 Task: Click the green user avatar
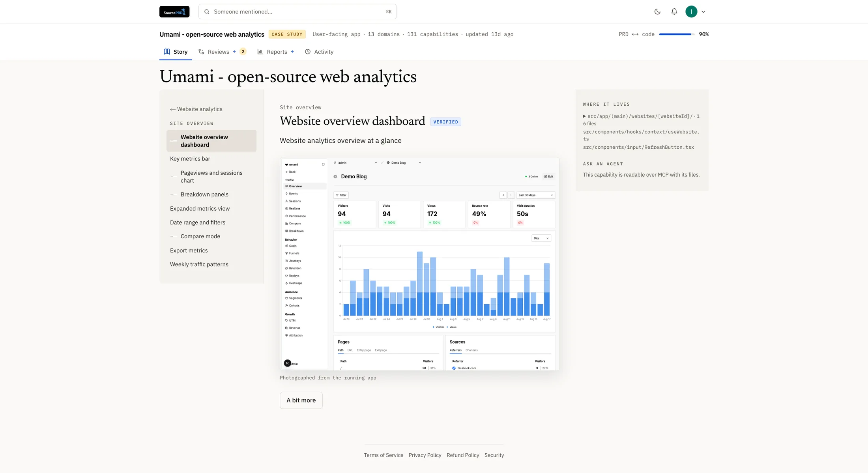pyautogui.click(x=691, y=12)
